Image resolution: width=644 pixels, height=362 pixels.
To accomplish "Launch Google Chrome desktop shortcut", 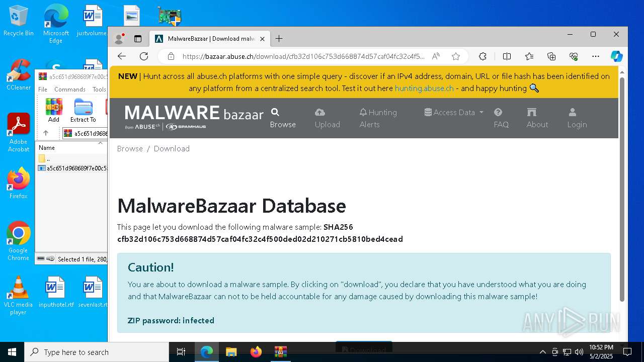I will [x=19, y=241].
